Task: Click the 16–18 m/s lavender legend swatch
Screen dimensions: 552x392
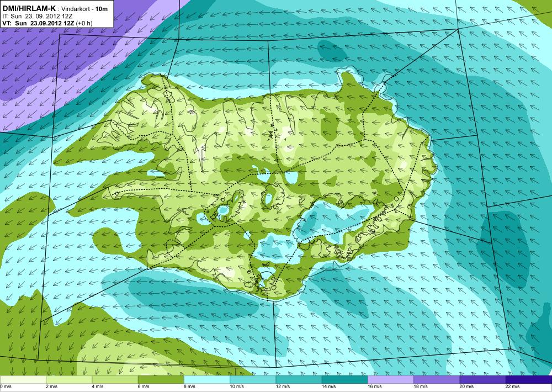Action: pyautogui.click(x=391, y=380)
